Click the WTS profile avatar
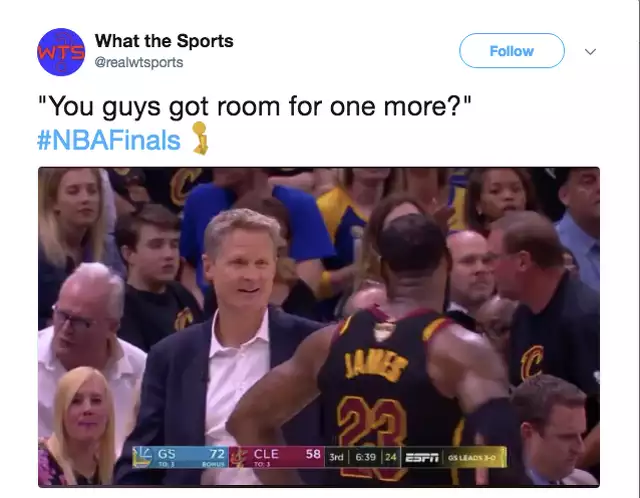This screenshot has width=640, height=498. [61, 52]
